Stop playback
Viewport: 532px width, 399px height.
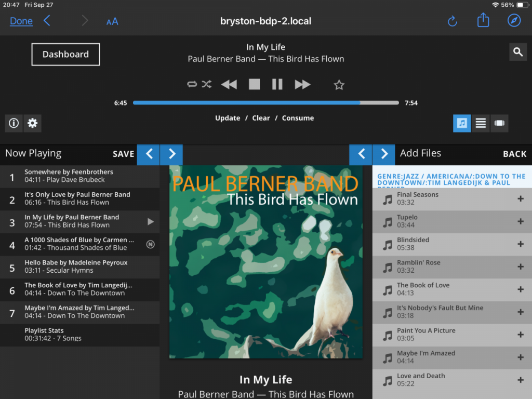pos(254,84)
